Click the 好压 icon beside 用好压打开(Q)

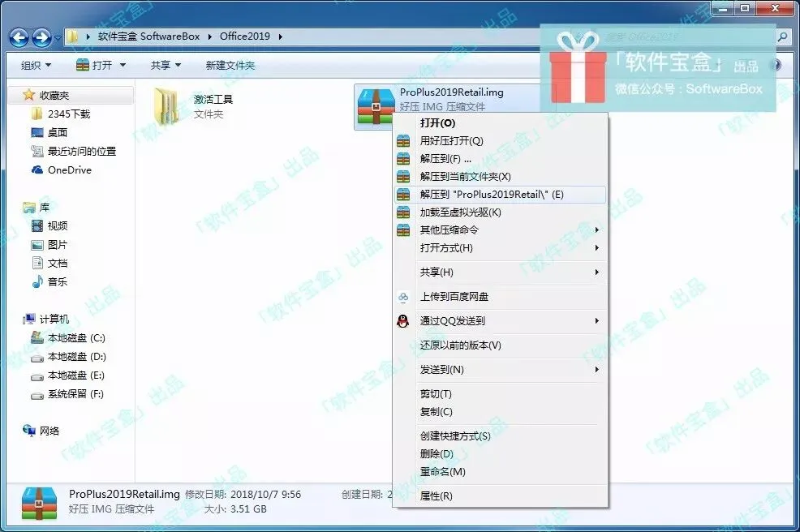click(x=403, y=141)
